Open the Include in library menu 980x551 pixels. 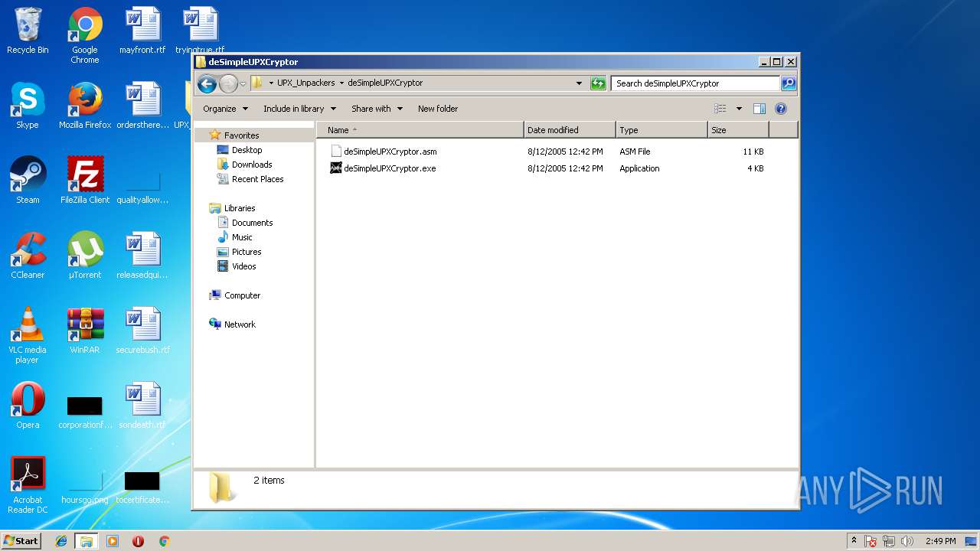coord(299,109)
